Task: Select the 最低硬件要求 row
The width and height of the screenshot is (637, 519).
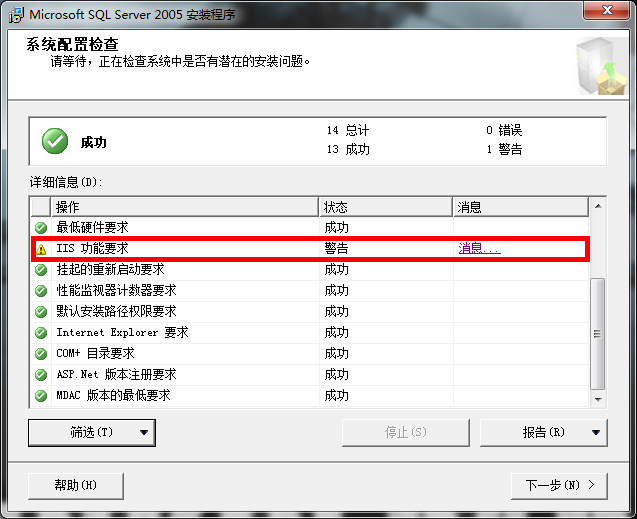Action: pos(310,228)
